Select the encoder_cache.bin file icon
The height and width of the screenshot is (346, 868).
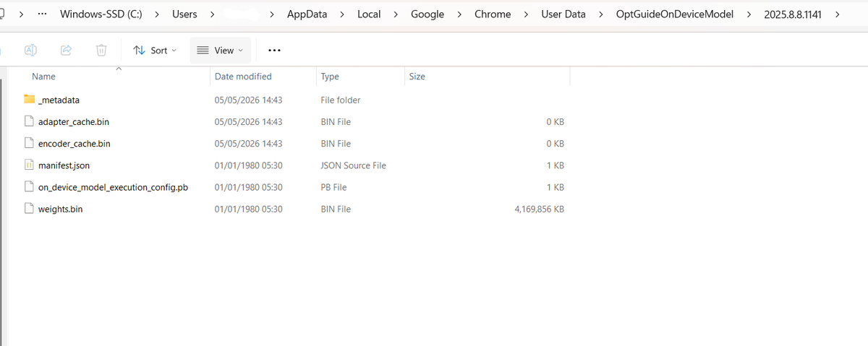tap(30, 143)
